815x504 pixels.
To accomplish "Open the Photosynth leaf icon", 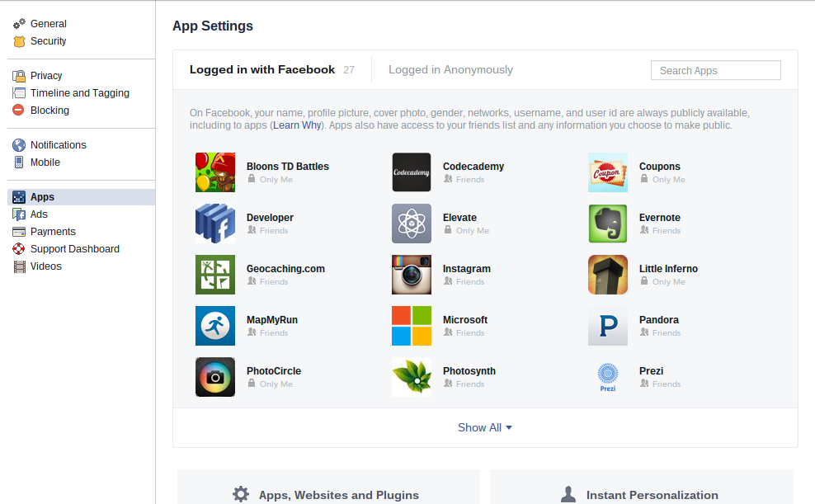I will (x=412, y=377).
